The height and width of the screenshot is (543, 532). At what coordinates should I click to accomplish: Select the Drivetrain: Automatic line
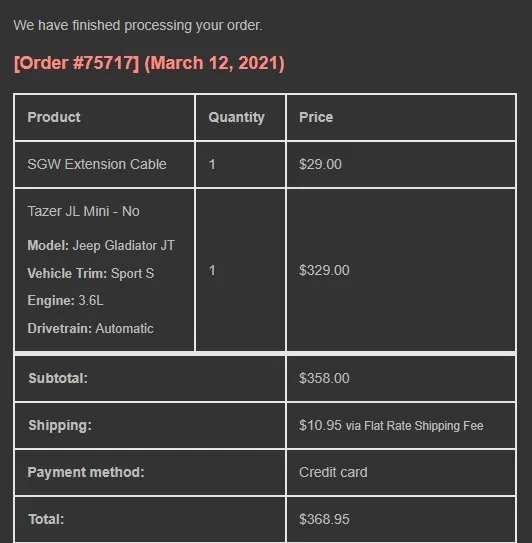(90, 328)
